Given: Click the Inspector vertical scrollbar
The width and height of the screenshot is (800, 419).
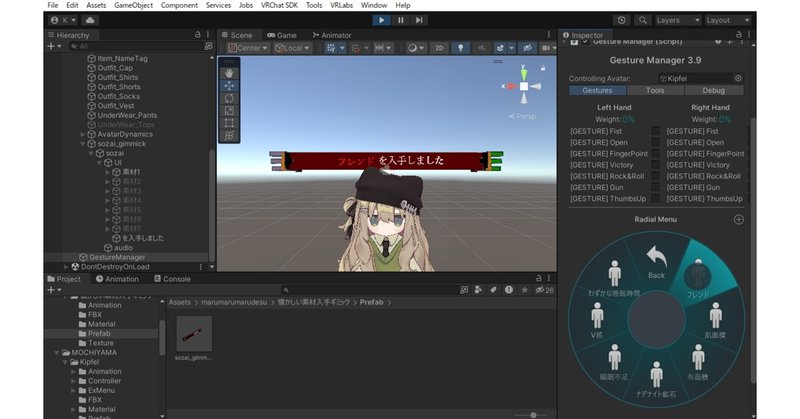Looking at the screenshot, I should pyautogui.click(x=753, y=250).
